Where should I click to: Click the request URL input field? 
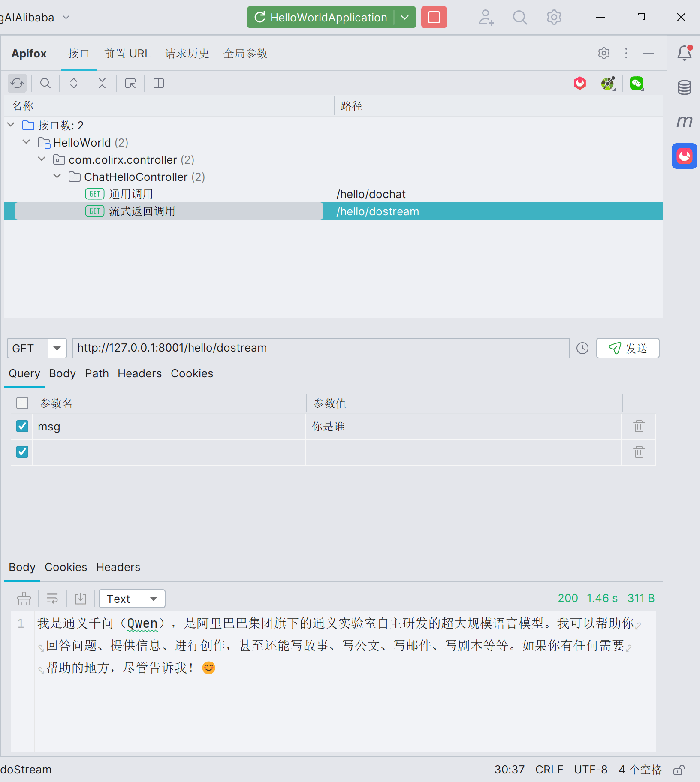[320, 348]
